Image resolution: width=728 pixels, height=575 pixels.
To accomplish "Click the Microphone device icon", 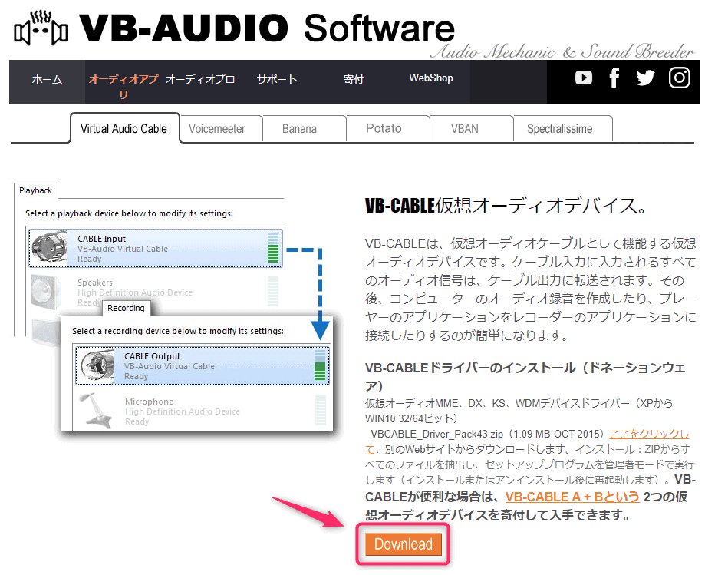I will tap(97, 410).
